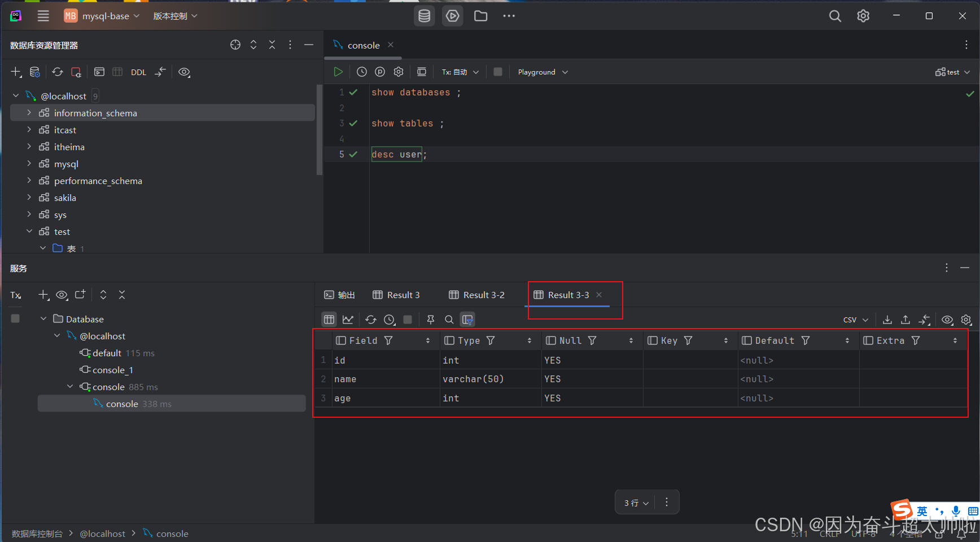Open the 3 行 page size dropdown
The height and width of the screenshot is (542, 980).
(x=636, y=502)
